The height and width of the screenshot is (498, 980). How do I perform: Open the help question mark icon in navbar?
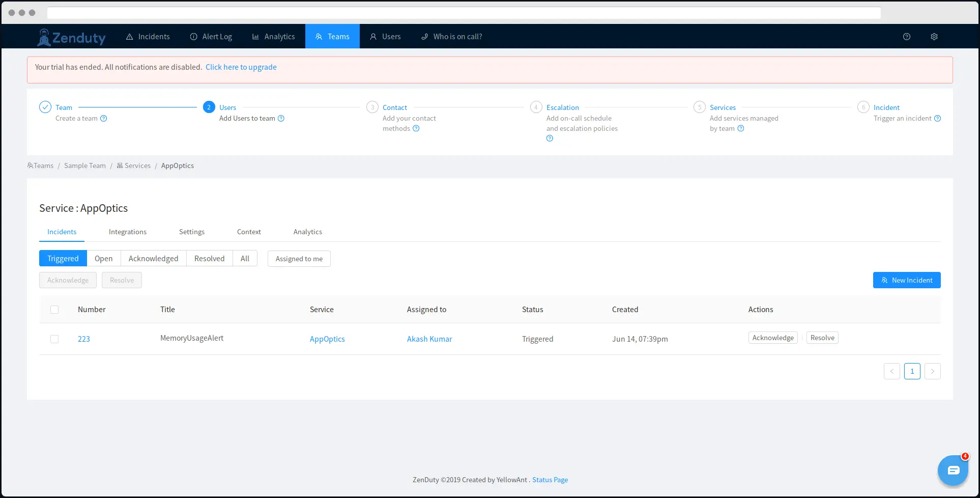[907, 37]
